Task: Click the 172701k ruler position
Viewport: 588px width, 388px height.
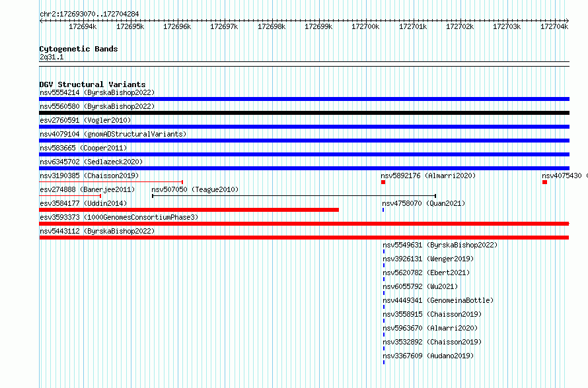Action: click(413, 26)
